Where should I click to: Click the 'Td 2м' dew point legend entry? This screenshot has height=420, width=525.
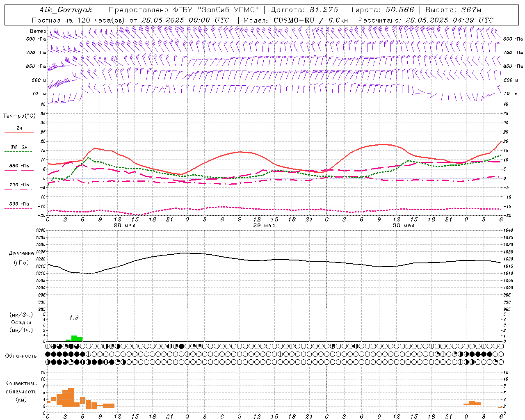19,147
